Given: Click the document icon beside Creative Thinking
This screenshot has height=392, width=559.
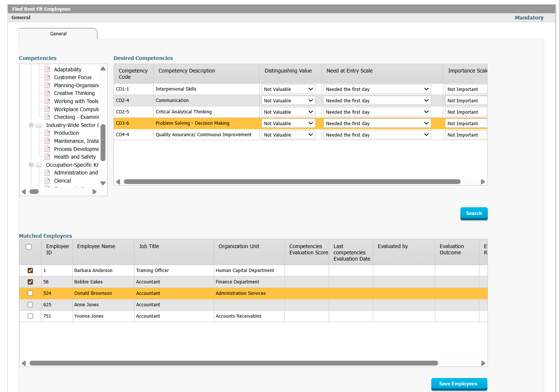Looking at the screenshot, I should point(47,93).
